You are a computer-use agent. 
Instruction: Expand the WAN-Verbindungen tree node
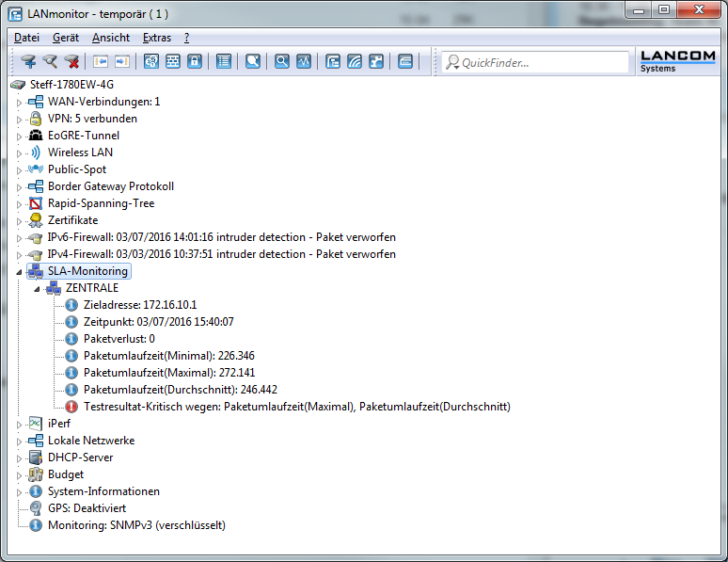tap(19, 102)
